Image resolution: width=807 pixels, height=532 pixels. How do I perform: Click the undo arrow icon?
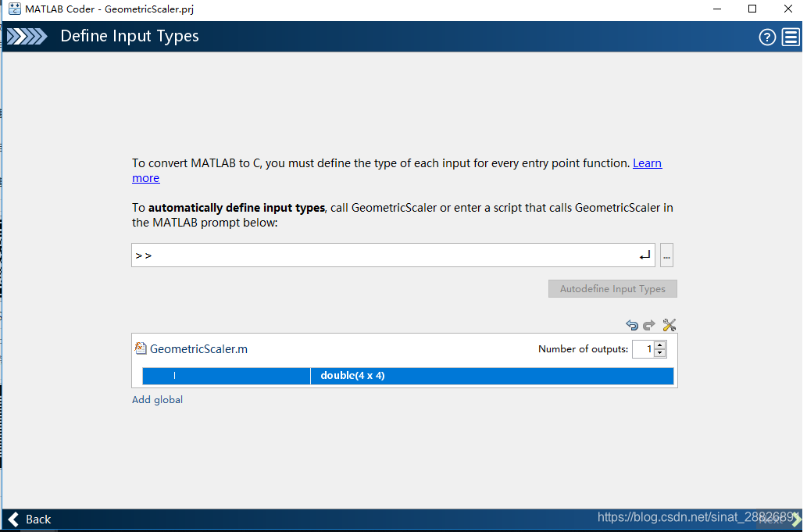(x=632, y=325)
